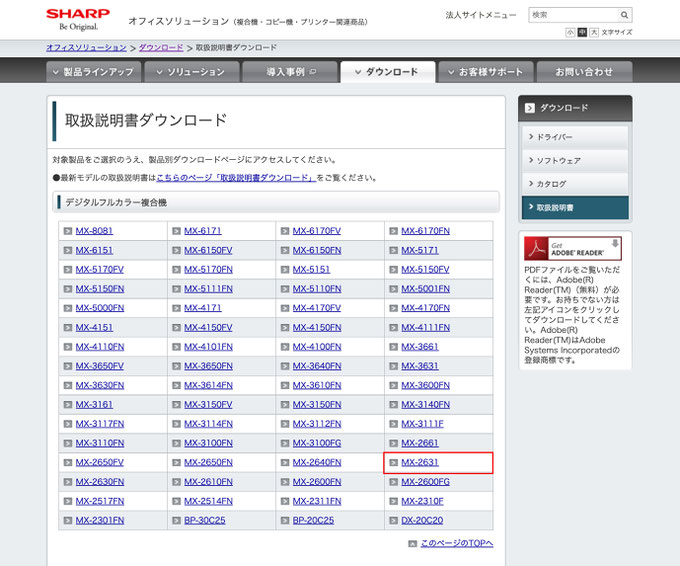Click arrow icon beside MX-2514FN

tap(176, 501)
